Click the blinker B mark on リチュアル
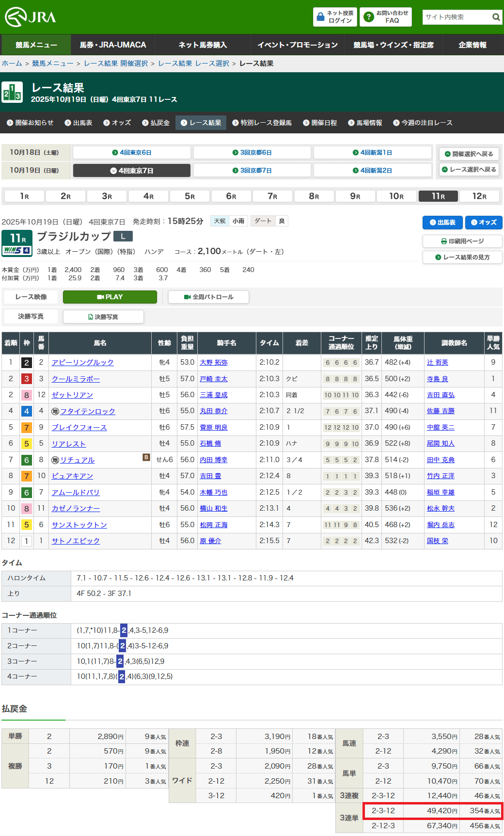 (x=146, y=457)
